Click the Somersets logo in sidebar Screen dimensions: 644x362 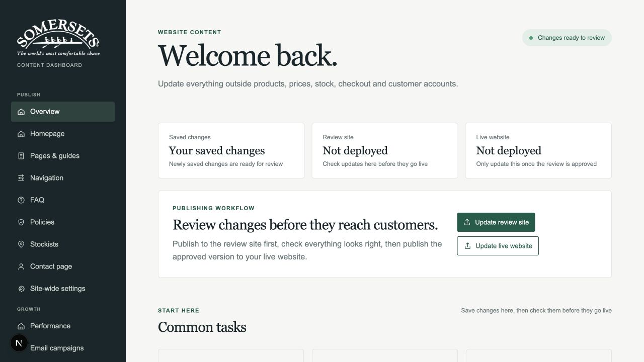[58, 38]
